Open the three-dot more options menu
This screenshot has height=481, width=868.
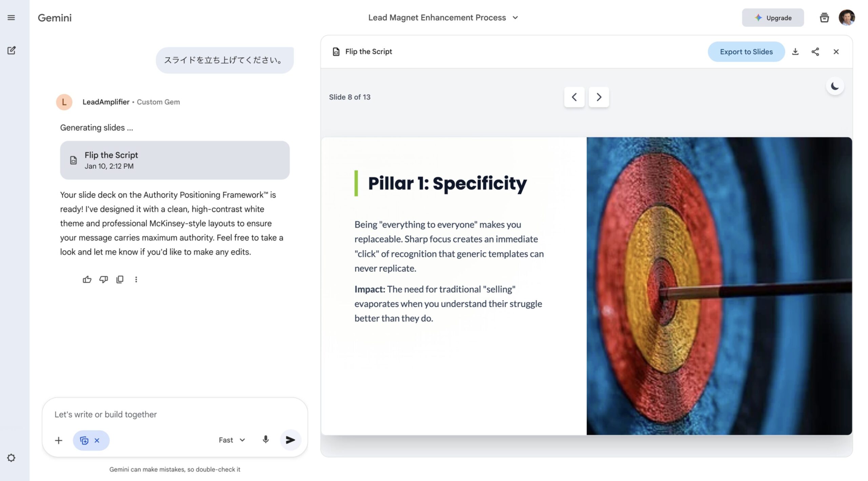click(x=136, y=279)
